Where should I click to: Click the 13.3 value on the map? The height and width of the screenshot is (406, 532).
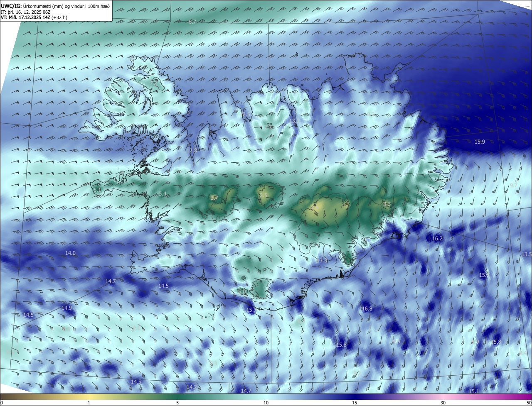[x=322, y=260]
